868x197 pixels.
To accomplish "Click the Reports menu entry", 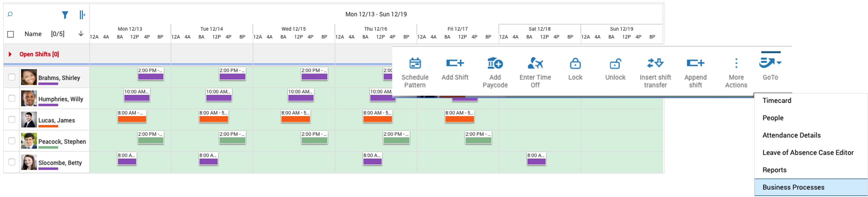I will click(774, 170).
